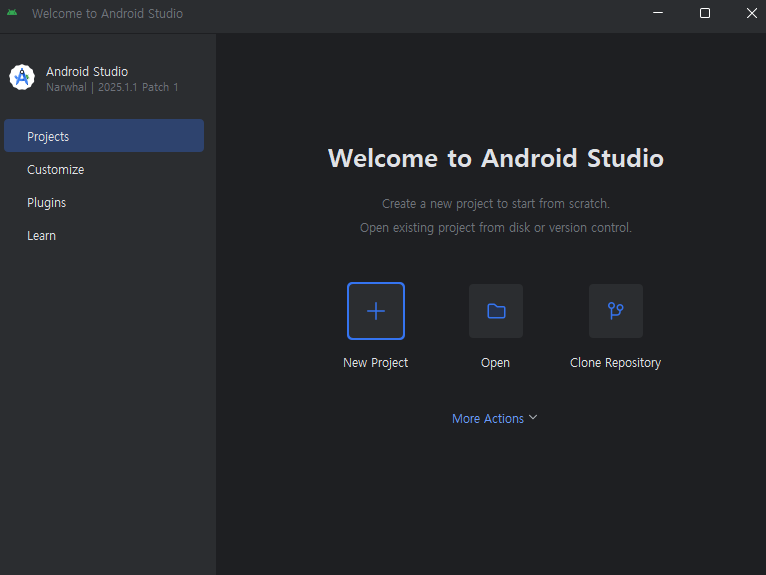The height and width of the screenshot is (575, 766).
Task: Click the 'Create a new project' hint text
Action: [496, 203]
